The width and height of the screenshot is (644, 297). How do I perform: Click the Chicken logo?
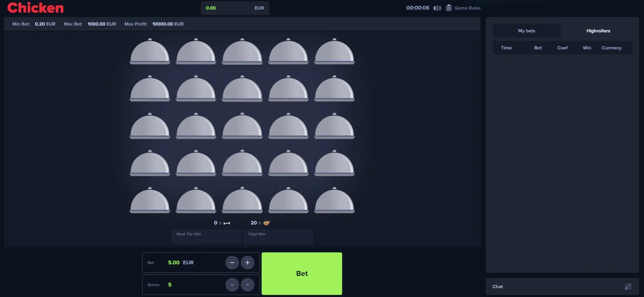click(35, 8)
